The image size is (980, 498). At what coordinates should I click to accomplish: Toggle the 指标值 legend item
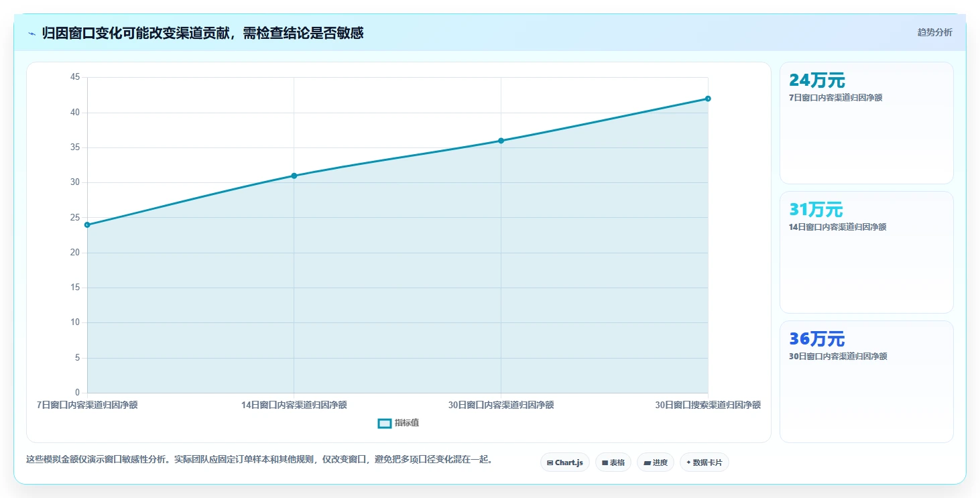coord(399,423)
